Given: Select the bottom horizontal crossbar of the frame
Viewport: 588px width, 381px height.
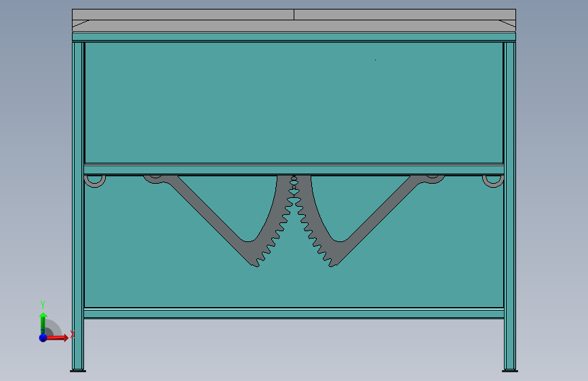Looking at the screenshot, I should tap(294, 313).
